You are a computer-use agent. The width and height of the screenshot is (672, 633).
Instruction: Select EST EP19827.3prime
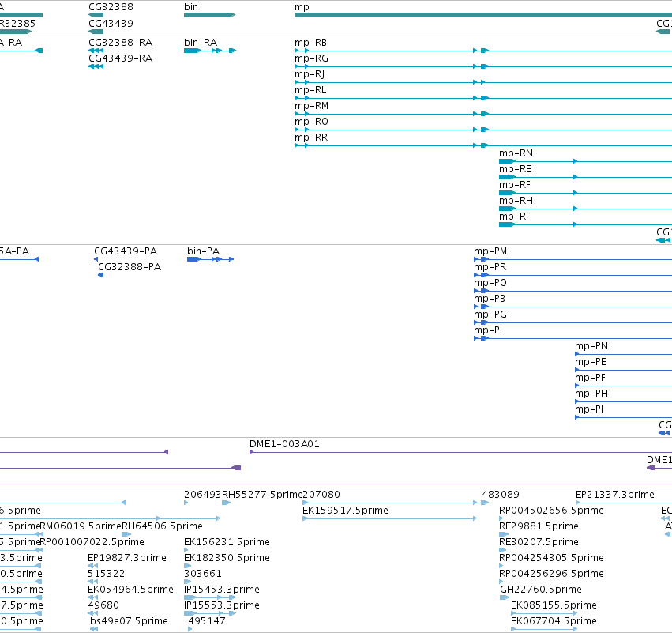point(127,558)
